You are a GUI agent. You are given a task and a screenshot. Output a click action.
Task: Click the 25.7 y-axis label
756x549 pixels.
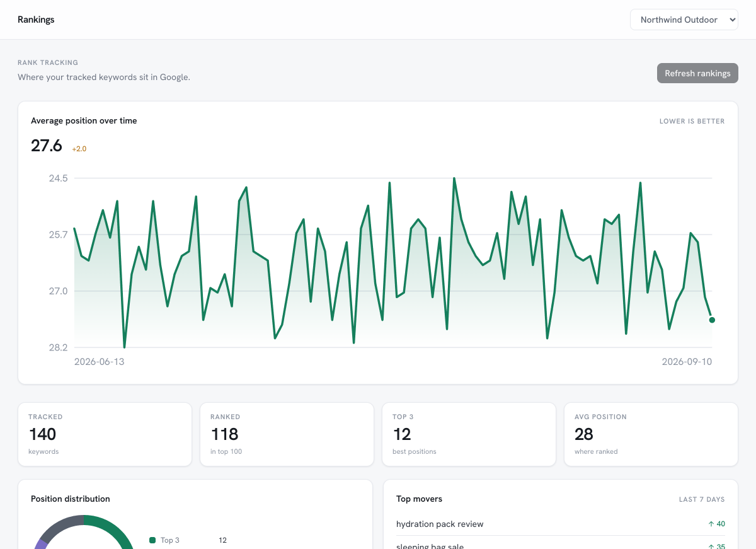(59, 234)
